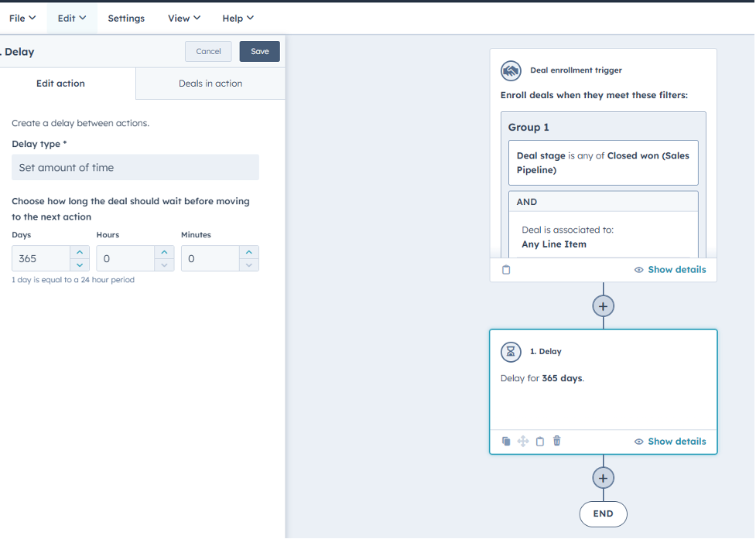756x539 pixels.
Task: Add an action after the enrollment trigger
Action: 603,306
